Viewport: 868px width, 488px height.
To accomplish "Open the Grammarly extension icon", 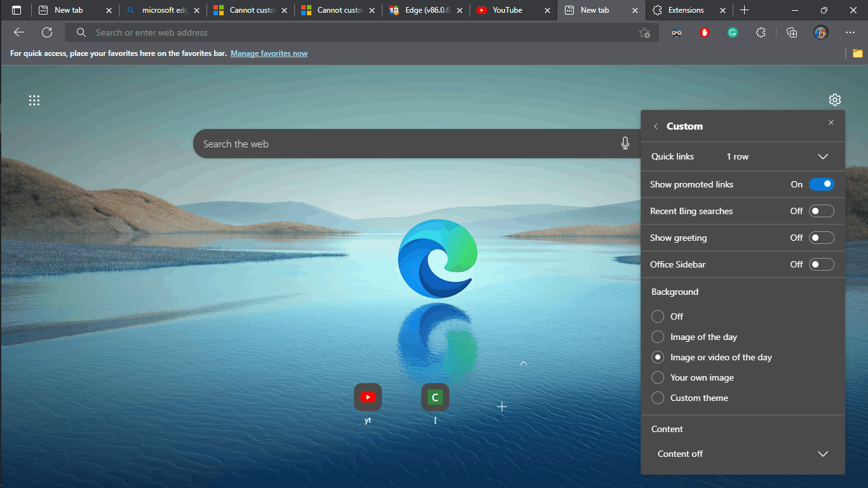I will [x=733, y=32].
